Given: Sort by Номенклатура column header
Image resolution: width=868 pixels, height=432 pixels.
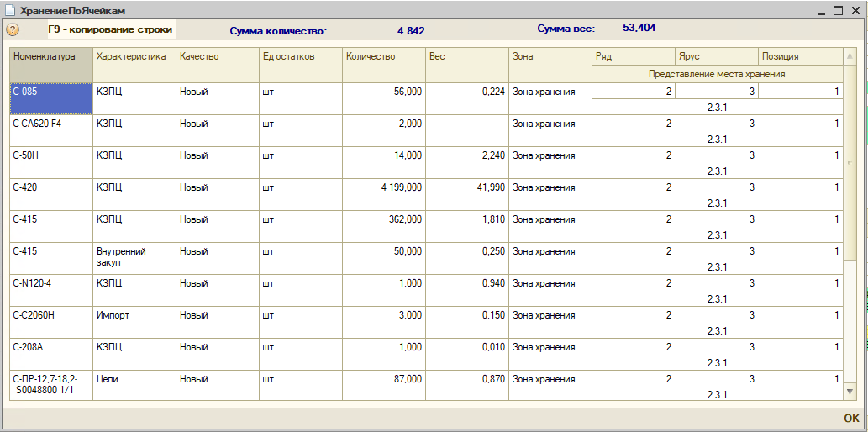Looking at the screenshot, I should point(51,66).
